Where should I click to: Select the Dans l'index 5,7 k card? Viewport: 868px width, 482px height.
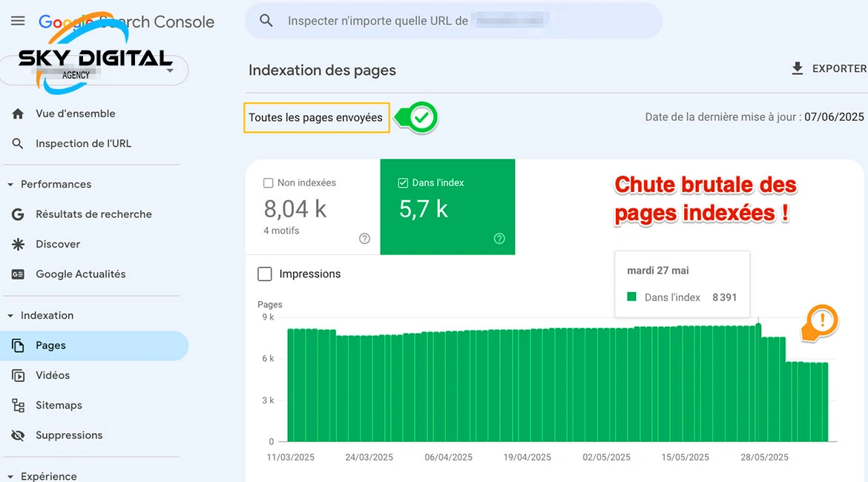[x=447, y=207]
